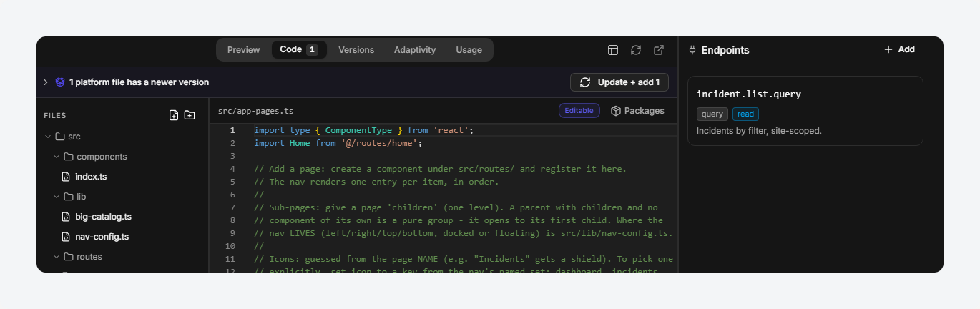The image size is (980, 309).
Task: Click the index.ts file icon
Action: (66, 177)
